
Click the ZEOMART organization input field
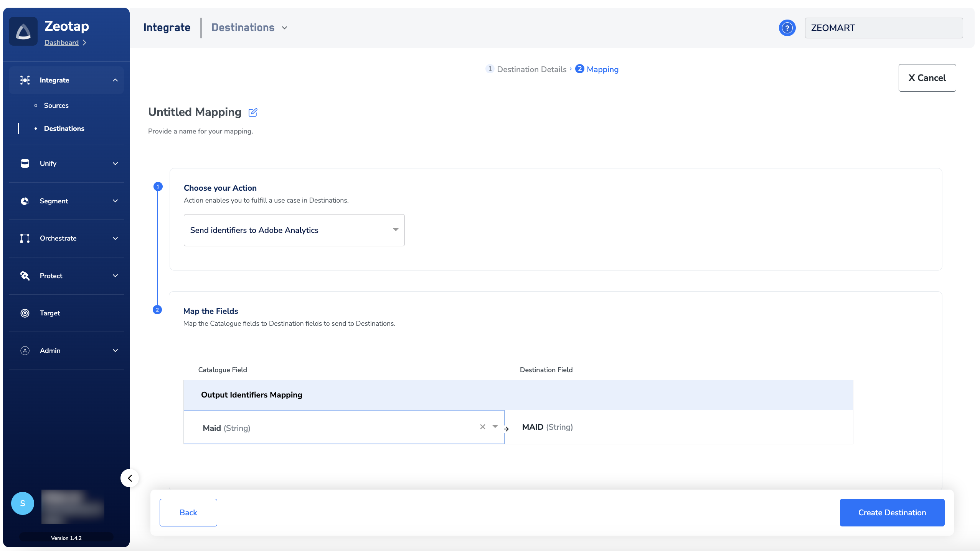(x=883, y=28)
